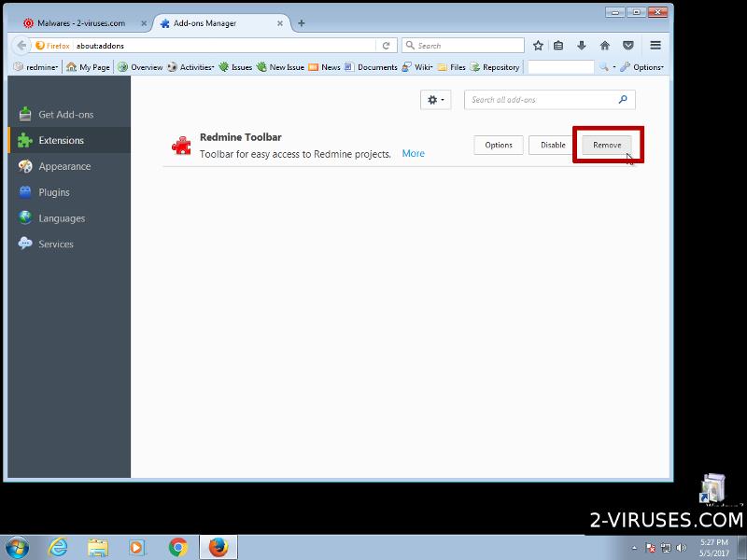Click the back navigation arrow
This screenshot has width=747, height=560.
coord(21,45)
